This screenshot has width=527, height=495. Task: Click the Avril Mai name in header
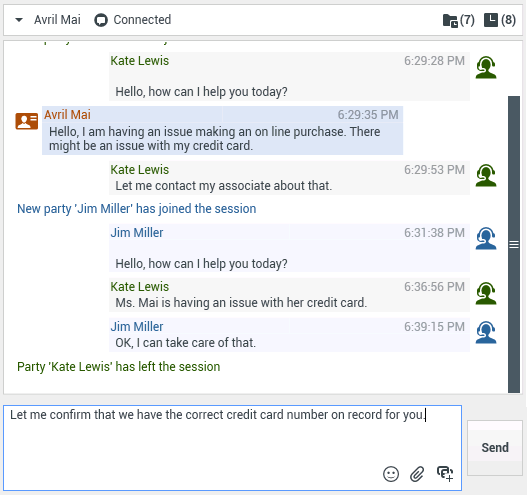point(57,20)
